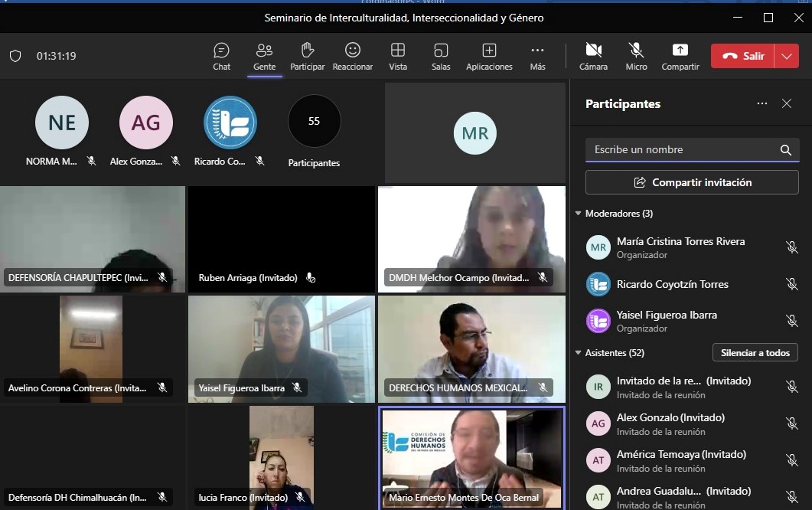Click the Escribe un nombre search field

693,150
